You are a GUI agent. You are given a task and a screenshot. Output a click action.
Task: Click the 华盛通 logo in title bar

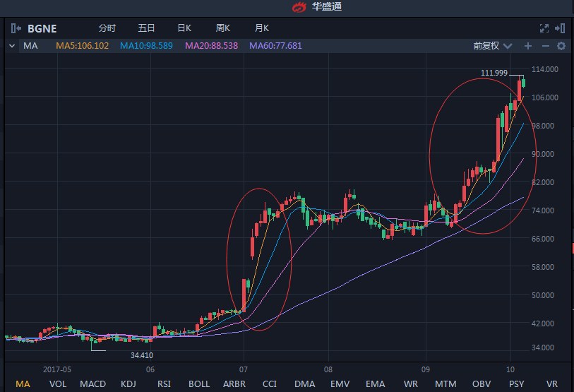tap(300, 8)
